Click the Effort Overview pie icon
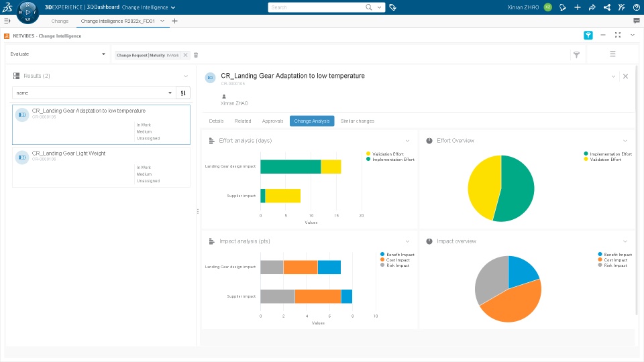Screen dimensions: 644x362 click(x=429, y=140)
